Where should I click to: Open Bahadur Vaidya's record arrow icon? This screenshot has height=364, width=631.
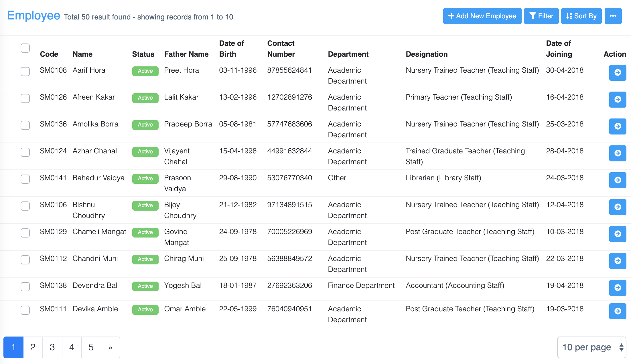618,180
